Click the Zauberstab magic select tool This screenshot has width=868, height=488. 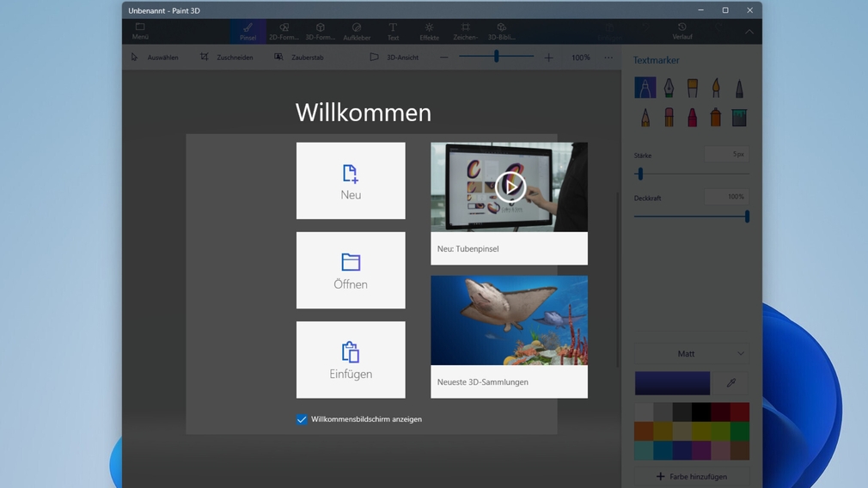pos(299,57)
